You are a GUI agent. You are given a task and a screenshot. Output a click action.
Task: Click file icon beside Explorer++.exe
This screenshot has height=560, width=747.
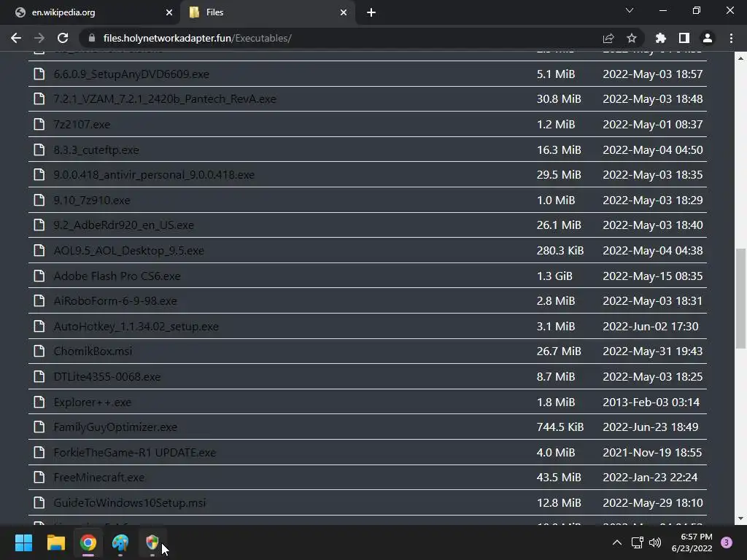click(x=39, y=402)
